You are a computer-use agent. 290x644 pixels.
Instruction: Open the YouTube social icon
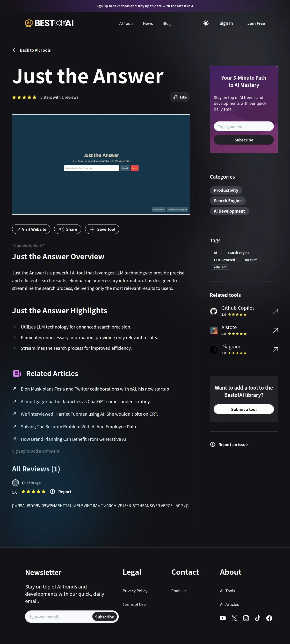(223, 618)
